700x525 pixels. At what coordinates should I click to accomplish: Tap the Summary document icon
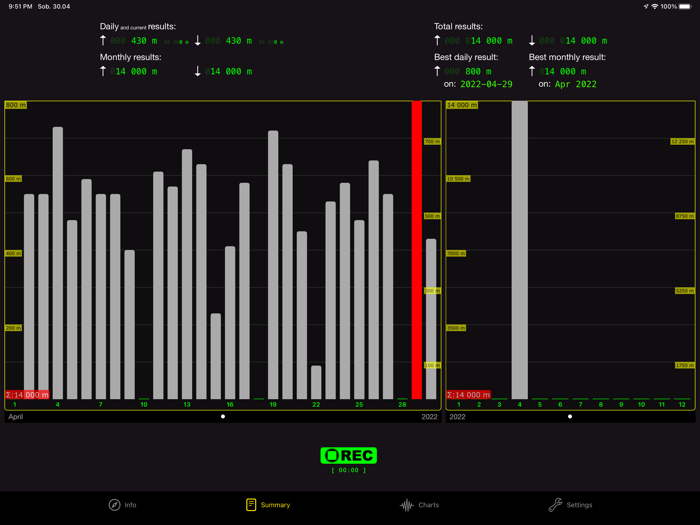click(x=251, y=505)
